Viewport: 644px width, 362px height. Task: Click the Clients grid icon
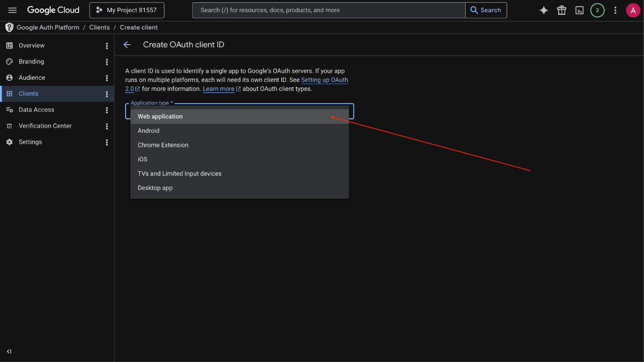click(x=9, y=94)
